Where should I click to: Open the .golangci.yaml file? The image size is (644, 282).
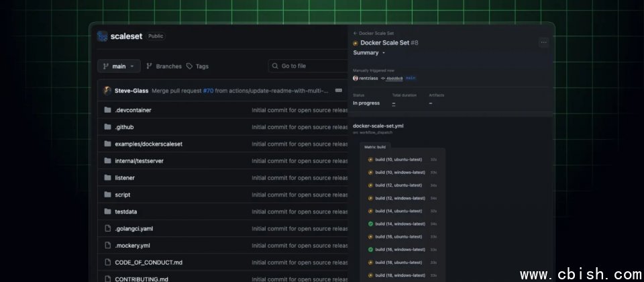134,228
